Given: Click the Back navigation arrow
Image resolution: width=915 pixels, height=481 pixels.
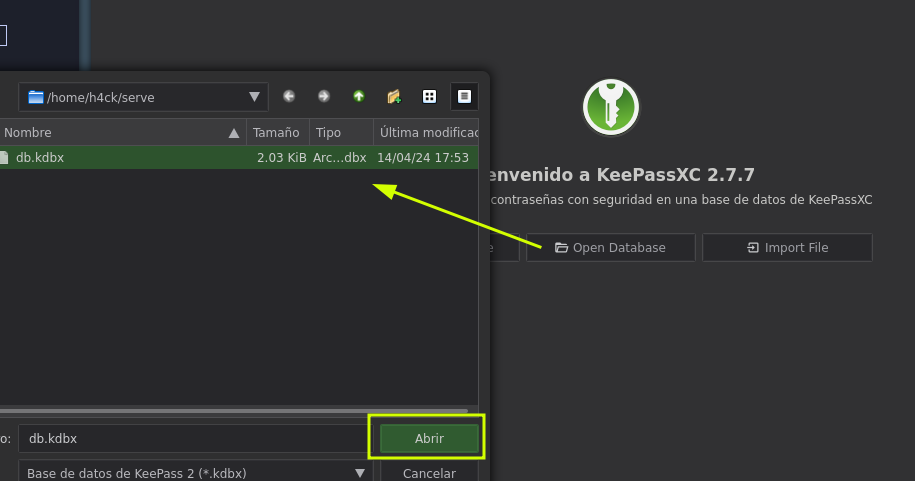Looking at the screenshot, I should pyautogui.click(x=289, y=97).
